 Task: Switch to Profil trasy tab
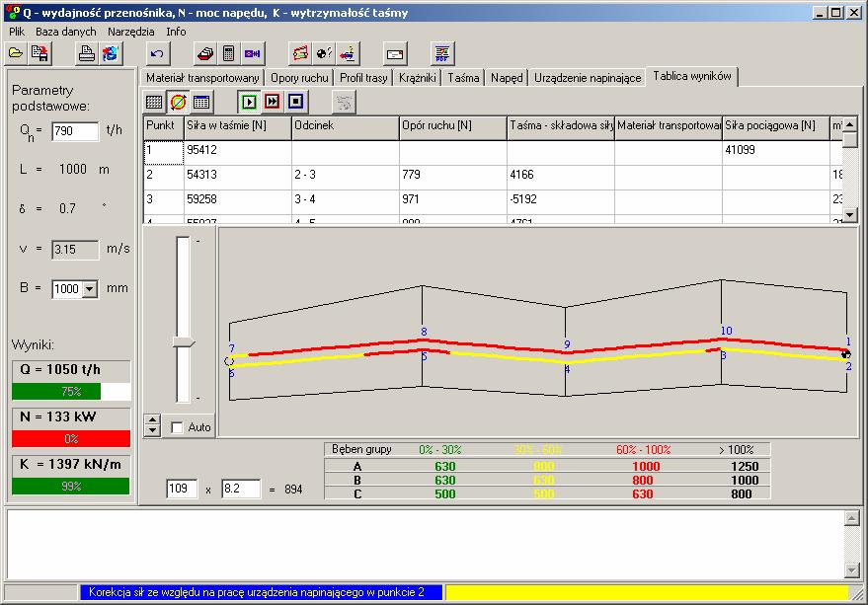click(363, 78)
